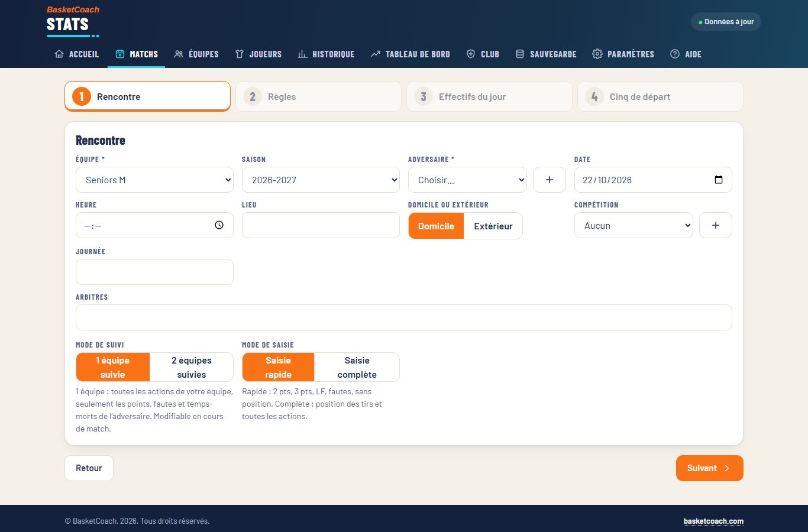Click the database icon beside Sauvegarde
This screenshot has width=808, height=532.
[x=520, y=54]
